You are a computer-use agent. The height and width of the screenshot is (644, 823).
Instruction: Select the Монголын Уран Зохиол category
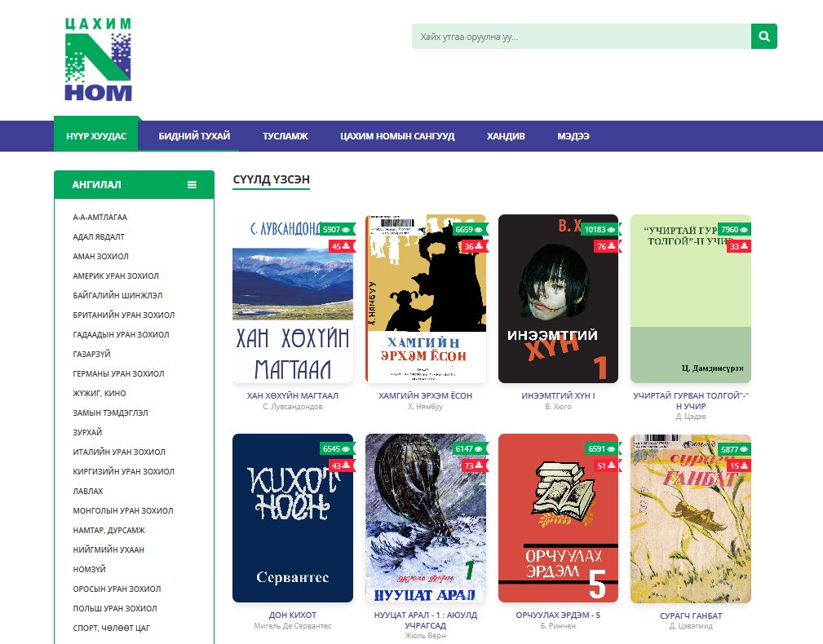(x=123, y=510)
